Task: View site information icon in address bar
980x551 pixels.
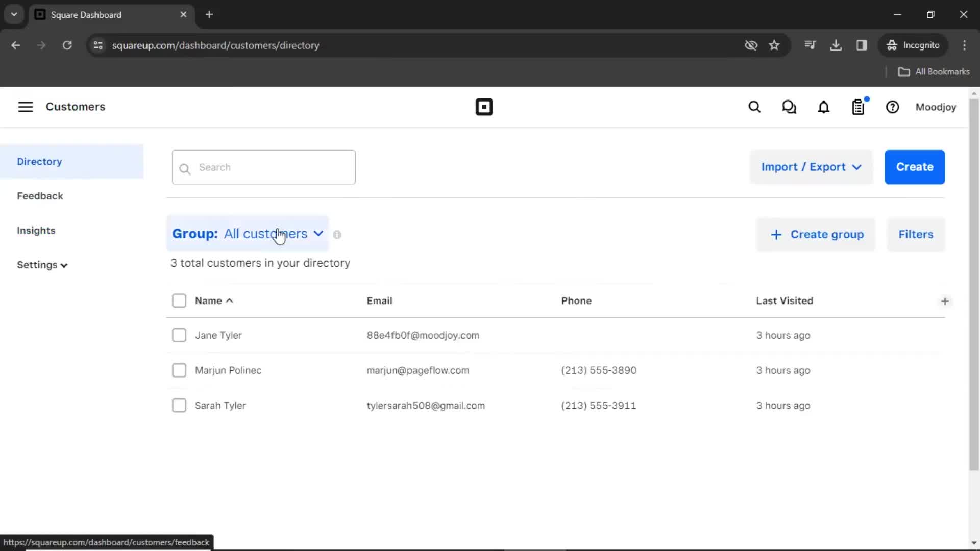Action: (98, 45)
